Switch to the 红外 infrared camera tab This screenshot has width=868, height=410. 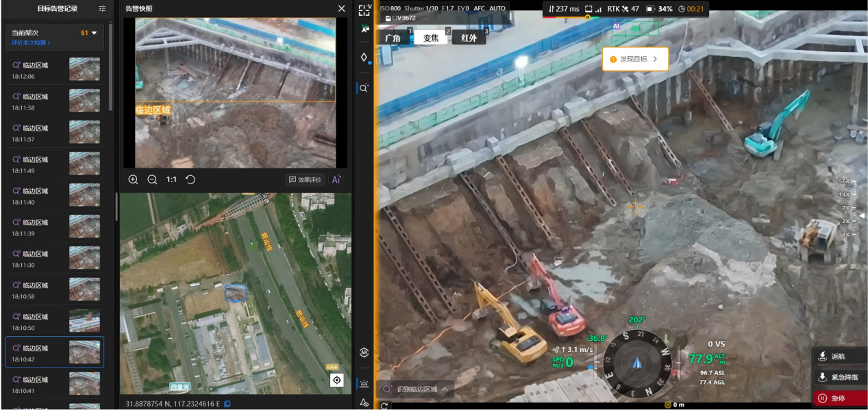[x=469, y=38]
